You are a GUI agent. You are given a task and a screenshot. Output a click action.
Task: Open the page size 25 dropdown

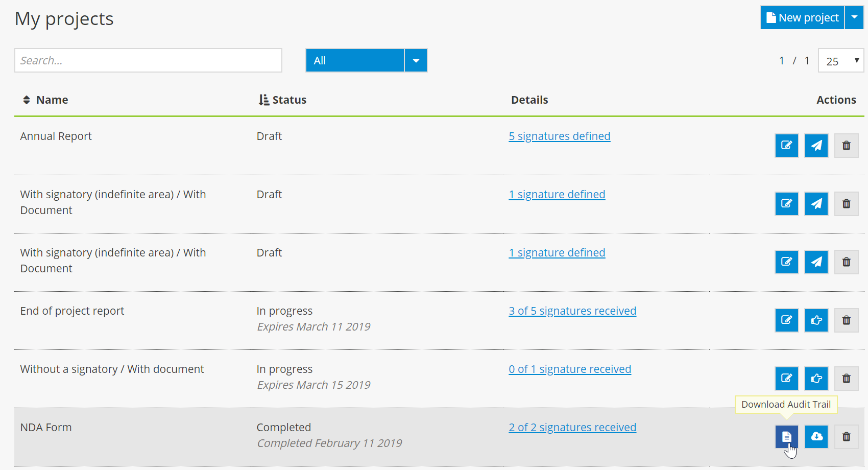pyautogui.click(x=840, y=60)
